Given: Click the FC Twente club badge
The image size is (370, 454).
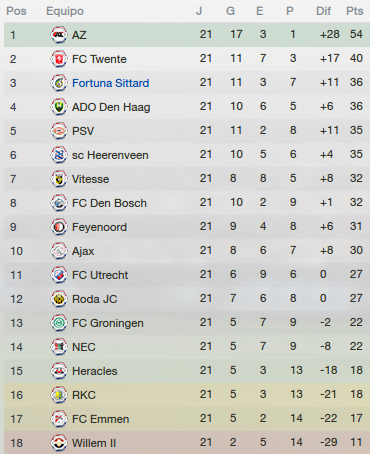Looking at the screenshot, I should (59, 59).
